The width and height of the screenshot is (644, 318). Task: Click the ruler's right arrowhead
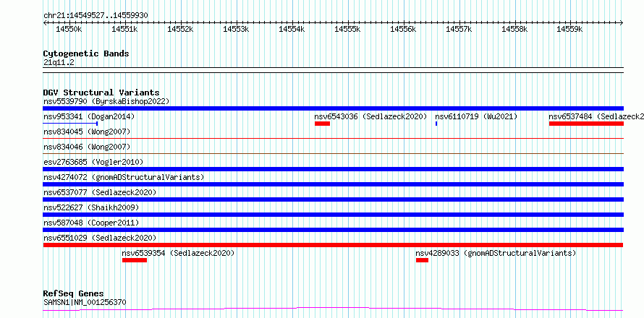[622, 23]
